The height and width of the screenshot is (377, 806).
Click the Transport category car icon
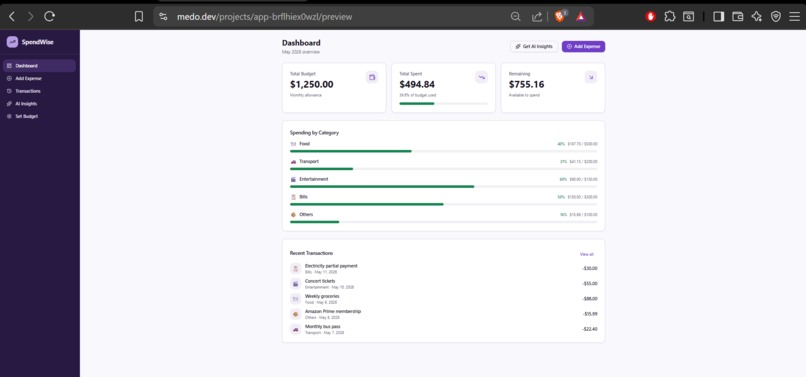coord(294,161)
